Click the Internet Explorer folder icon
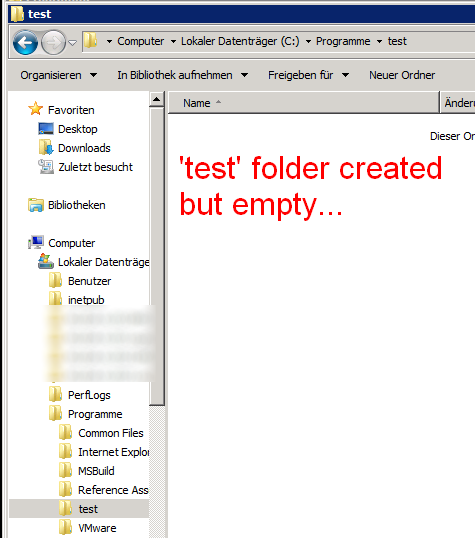The height and width of the screenshot is (538, 475). pos(65,451)
